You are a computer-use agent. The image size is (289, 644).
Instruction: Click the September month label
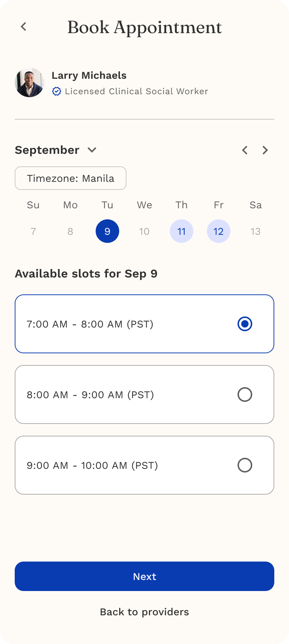point(47,150)
